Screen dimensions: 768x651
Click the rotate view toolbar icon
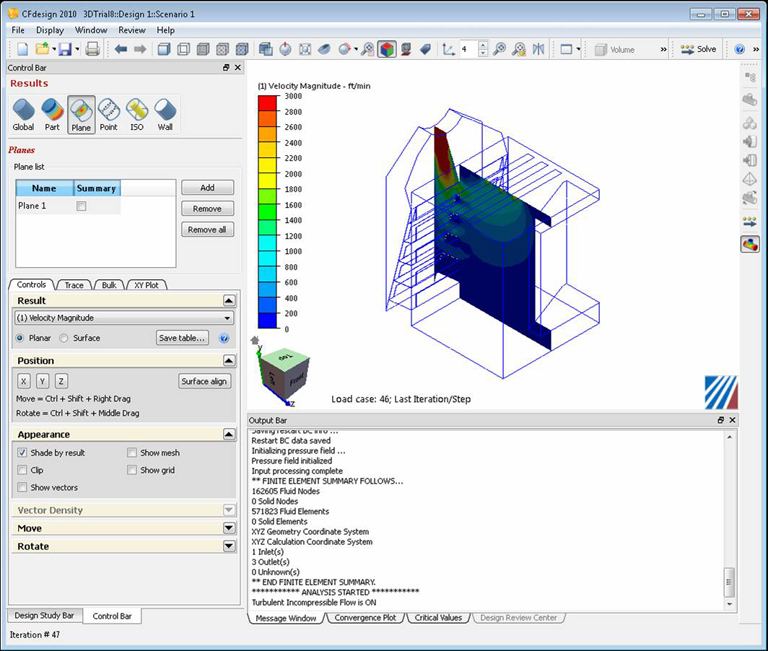click(285, 49)
